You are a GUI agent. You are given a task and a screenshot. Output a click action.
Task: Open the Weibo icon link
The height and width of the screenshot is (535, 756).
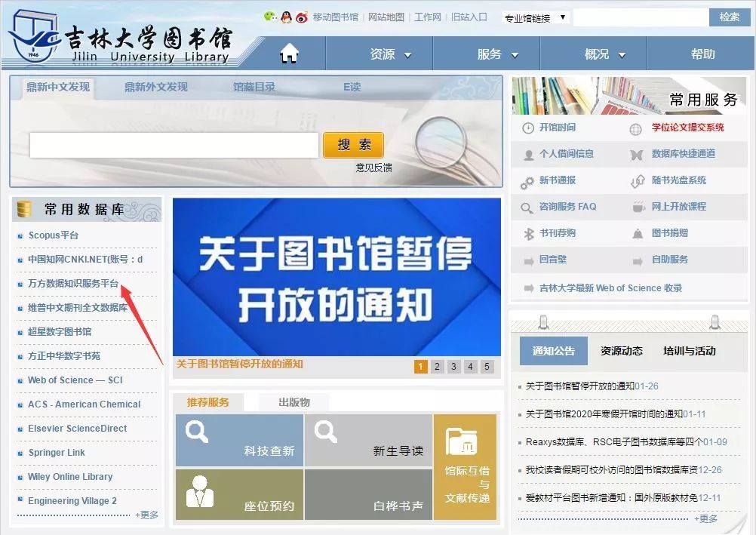coord(302,17)
